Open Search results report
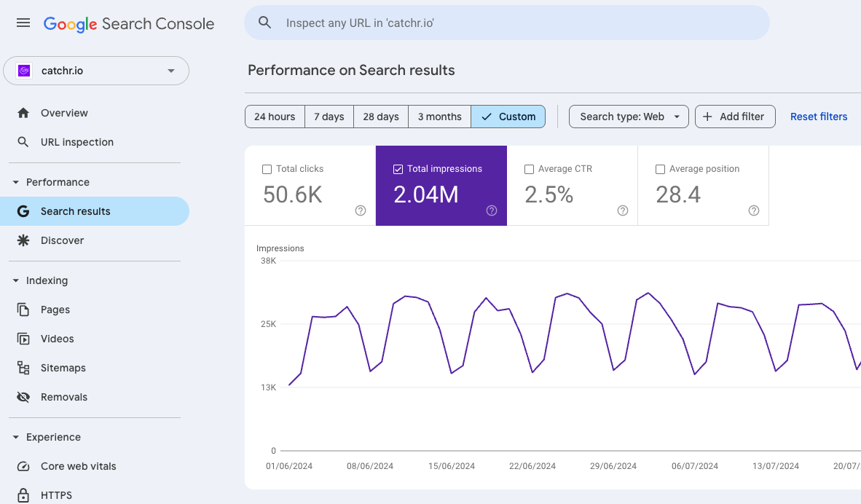The image size is (861, 504). tap(95, 211)
